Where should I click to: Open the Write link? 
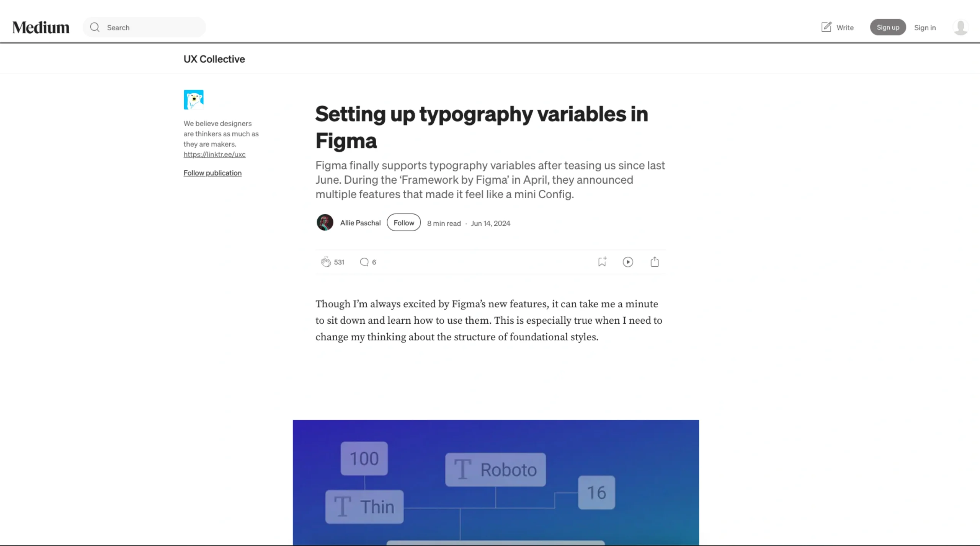click(x=838, y=27)
